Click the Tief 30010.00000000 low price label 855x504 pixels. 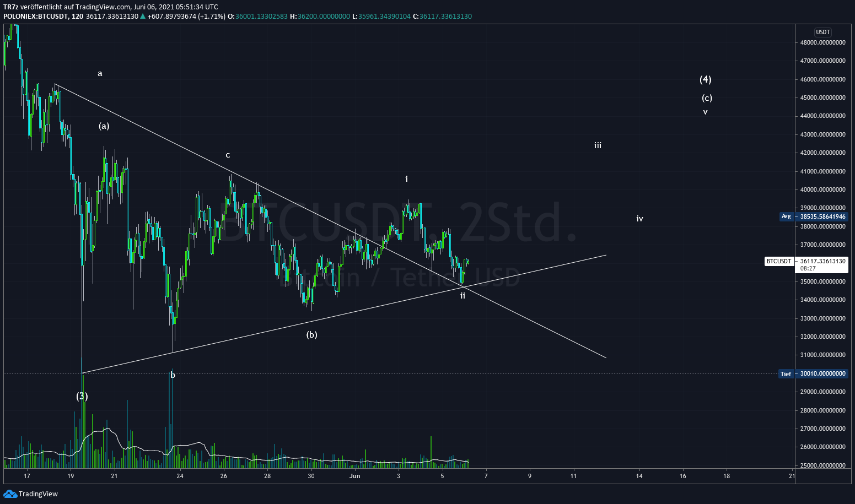[x=813, y=373]
